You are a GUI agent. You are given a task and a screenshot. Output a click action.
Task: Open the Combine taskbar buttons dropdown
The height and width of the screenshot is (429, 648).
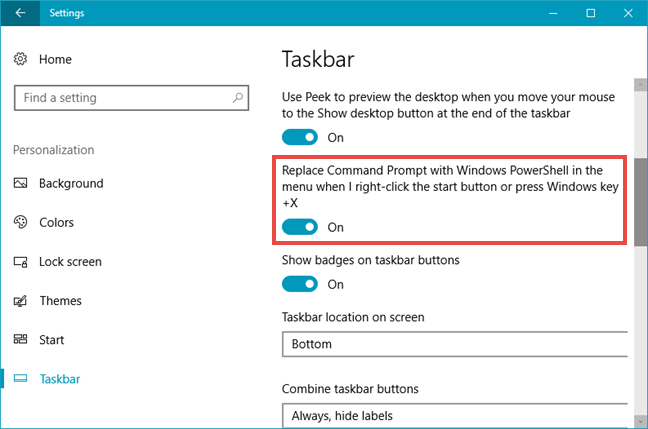(455, 415)
